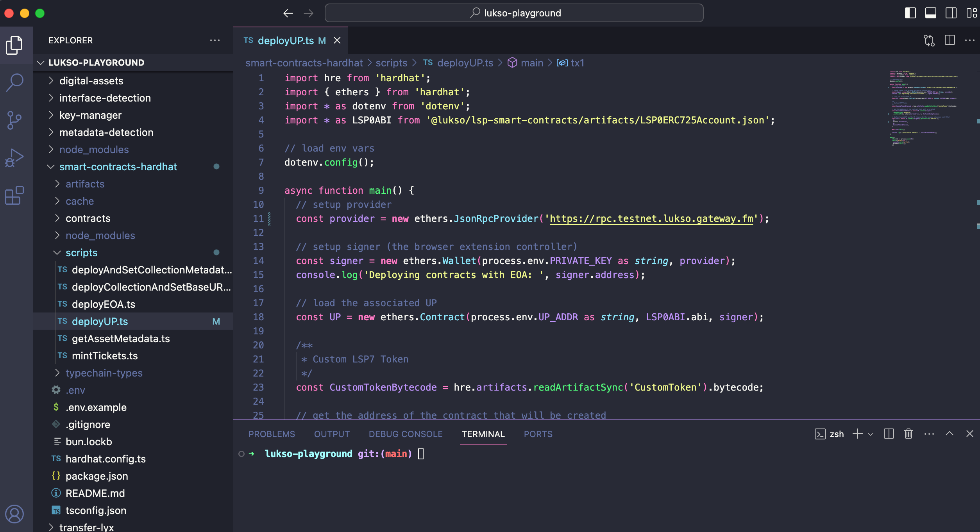The image size is (980, 532).
Task: Switch to the PROBLEMS panel tab
Action: click(272, 434)
